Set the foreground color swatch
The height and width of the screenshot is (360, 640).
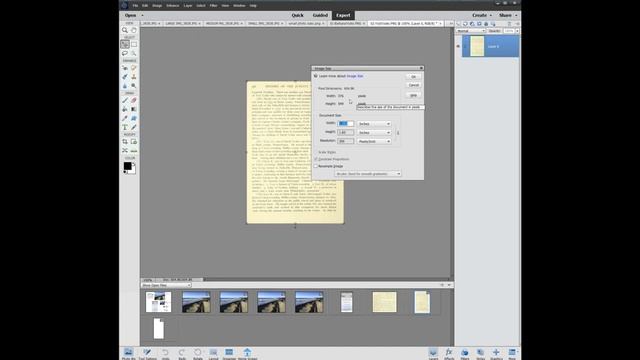click(127, 166)
